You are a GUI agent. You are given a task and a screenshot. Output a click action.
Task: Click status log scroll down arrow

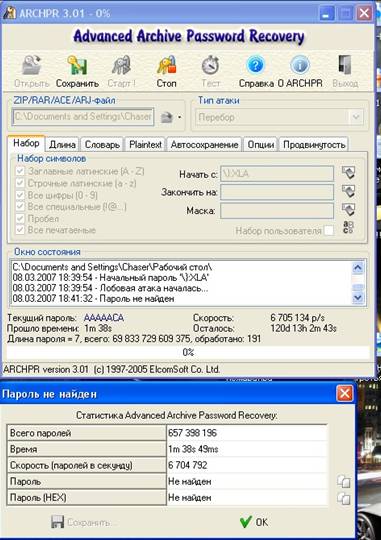point(358,297)
